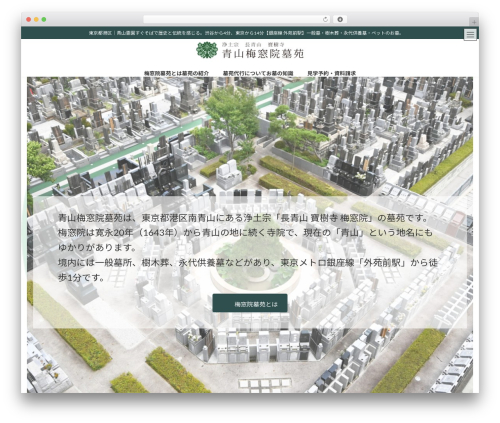
Task: Click the green temple crest logo
Action: (207, 50)
